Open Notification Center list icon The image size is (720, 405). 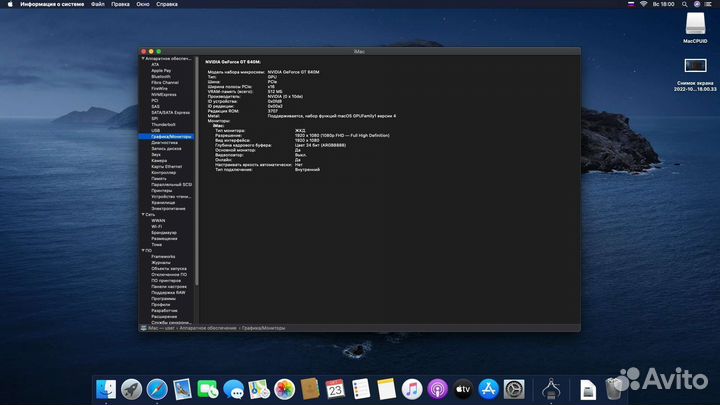click(708, 4)
